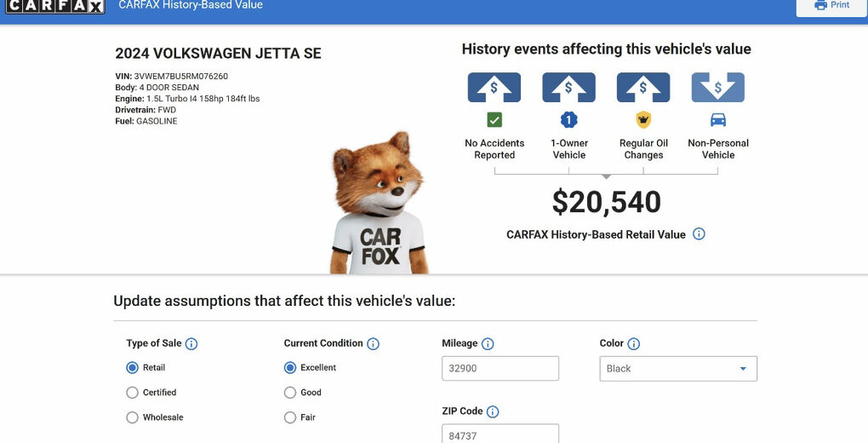Click the Regular Oil Changes badge icon
This screenshot has height=443, width=868.
point(643,120)
